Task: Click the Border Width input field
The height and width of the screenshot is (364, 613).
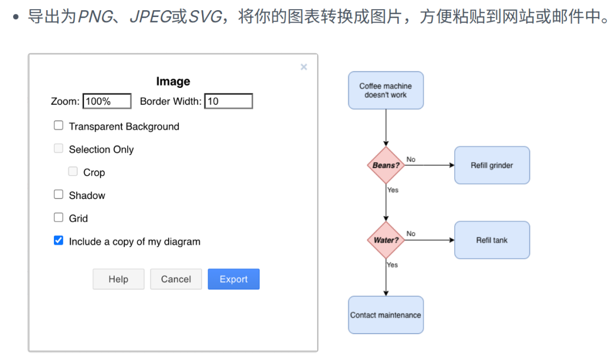Action: (228, 101)
